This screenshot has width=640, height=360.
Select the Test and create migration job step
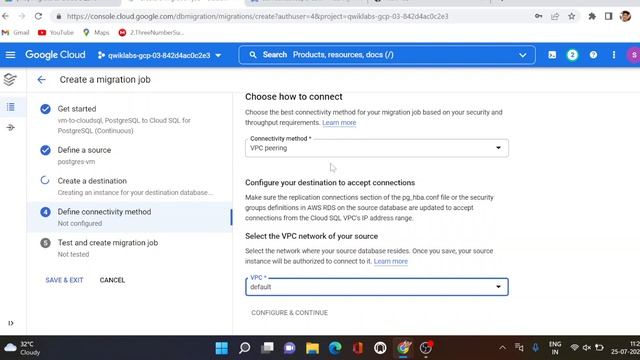pyautogui.click(x=129, y=248)
